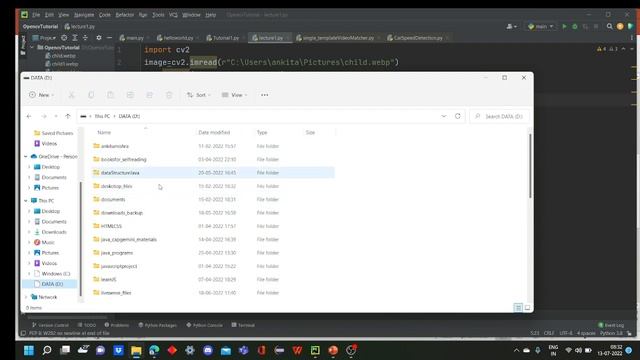Refresh the DATA (D:) folder view

click(458, 116)
